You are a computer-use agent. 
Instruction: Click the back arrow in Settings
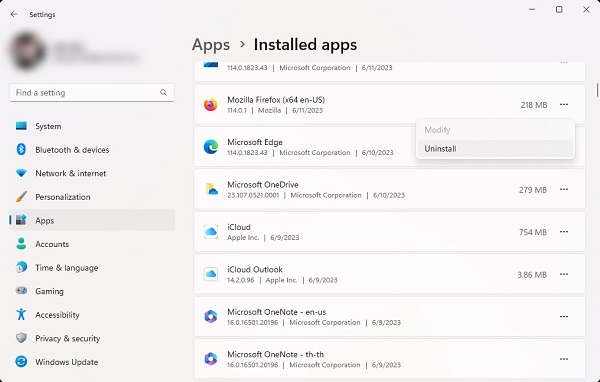tap(14, 14)
